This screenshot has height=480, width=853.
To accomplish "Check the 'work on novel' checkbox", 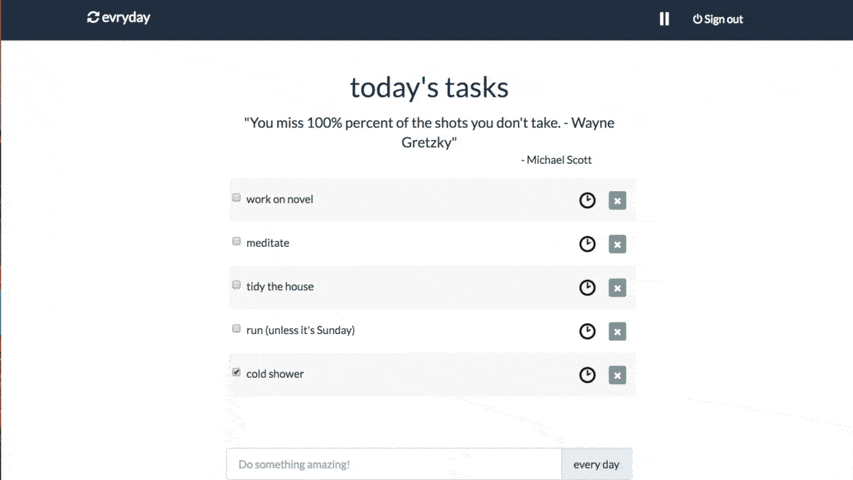I will tap(236, 198).
